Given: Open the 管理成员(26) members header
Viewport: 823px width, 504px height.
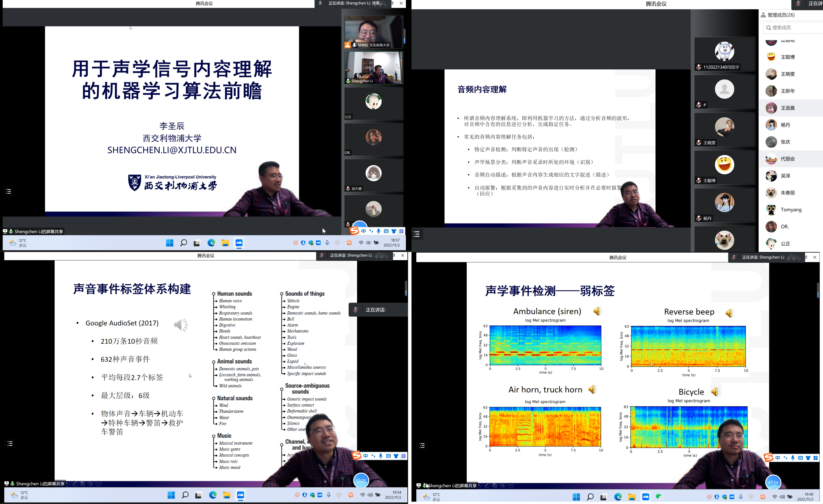Looking at the screenshot, I should (x=781, y=15).
